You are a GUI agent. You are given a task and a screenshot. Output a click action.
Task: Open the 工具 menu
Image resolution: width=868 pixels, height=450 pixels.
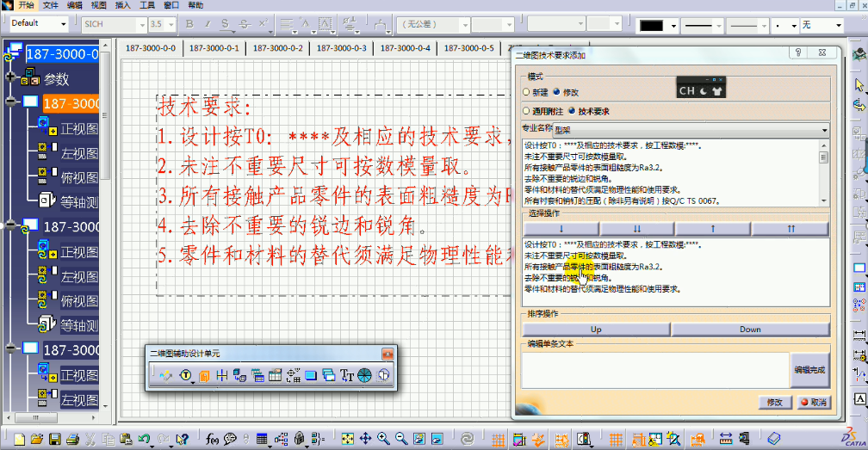pyautogui.click(x=146, y=5)
